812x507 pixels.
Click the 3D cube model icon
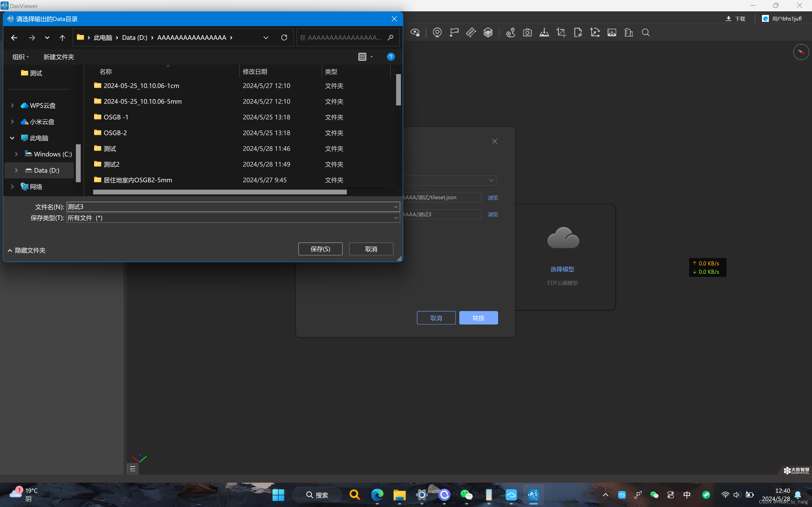[x=488, y=32]
